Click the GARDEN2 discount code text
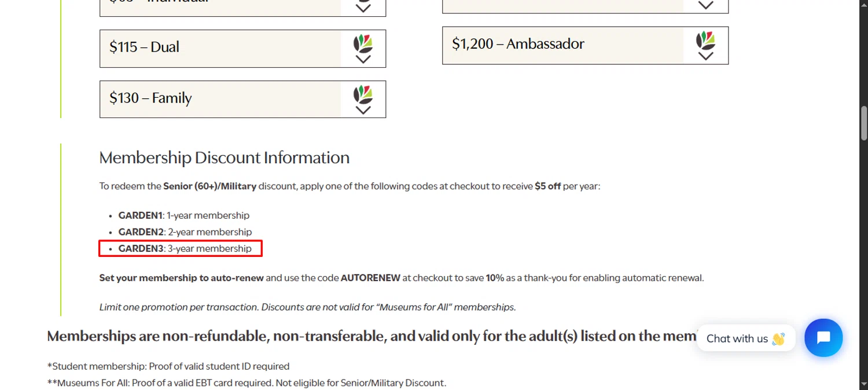This screenshot has width=868, height=390. [141, 232]
